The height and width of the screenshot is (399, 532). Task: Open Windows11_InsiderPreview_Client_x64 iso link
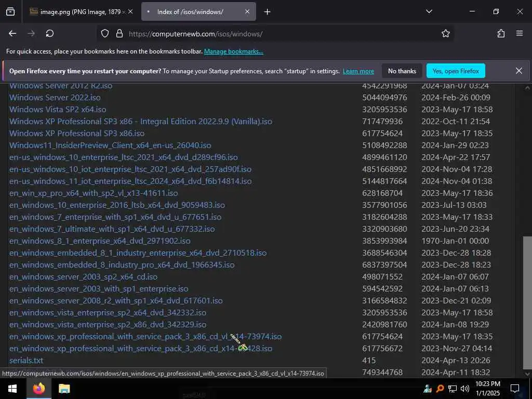point(110,145)
